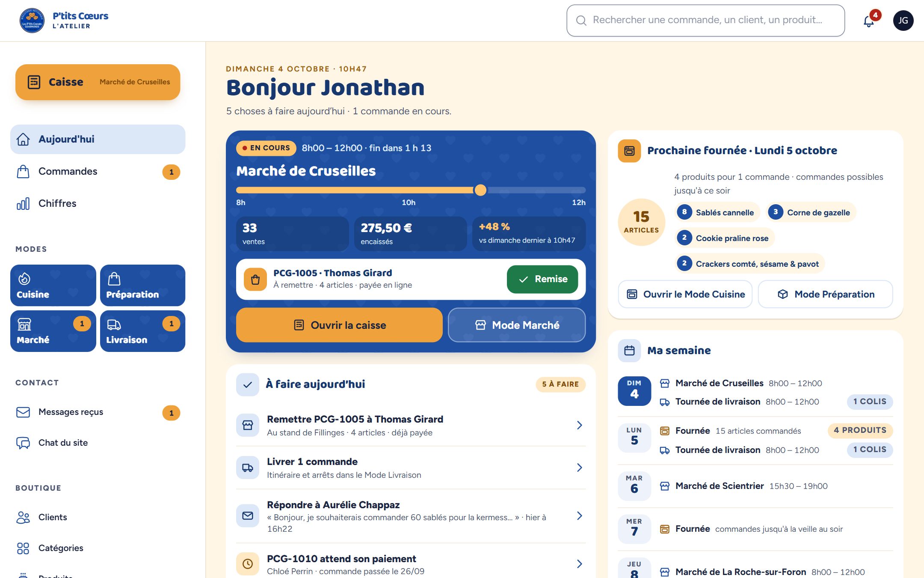Click the truck icon beside Livrer 1 commande

coord(247,468)
